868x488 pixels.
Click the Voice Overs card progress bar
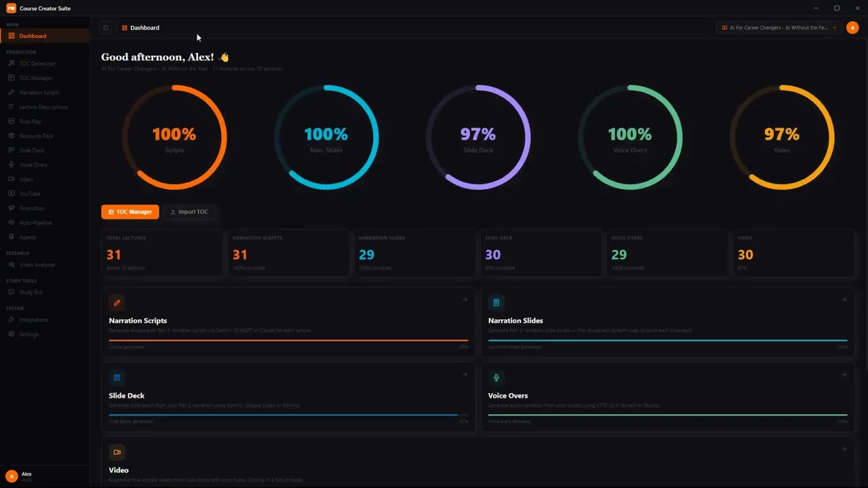pyautogui.click(x=668, y=415)
